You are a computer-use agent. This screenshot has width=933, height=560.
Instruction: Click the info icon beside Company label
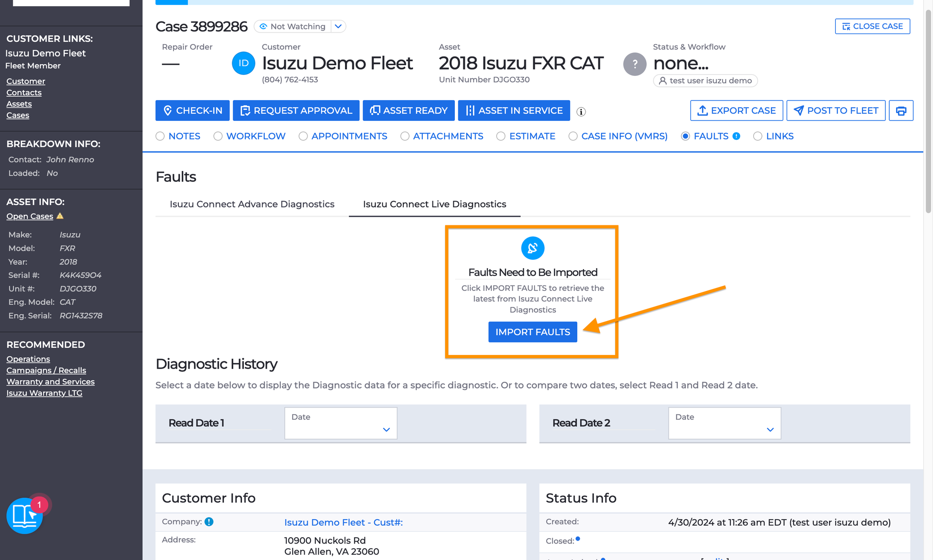click(x=209, y=522)
